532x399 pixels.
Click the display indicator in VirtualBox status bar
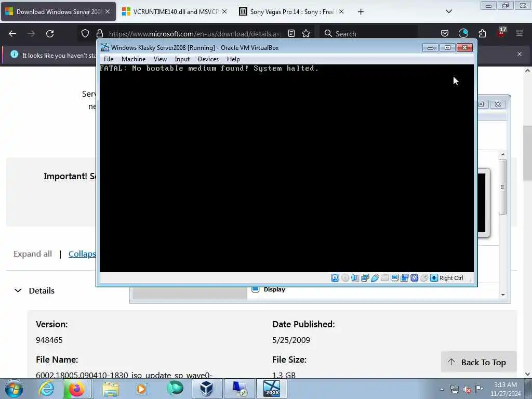(x=395, y=278)
